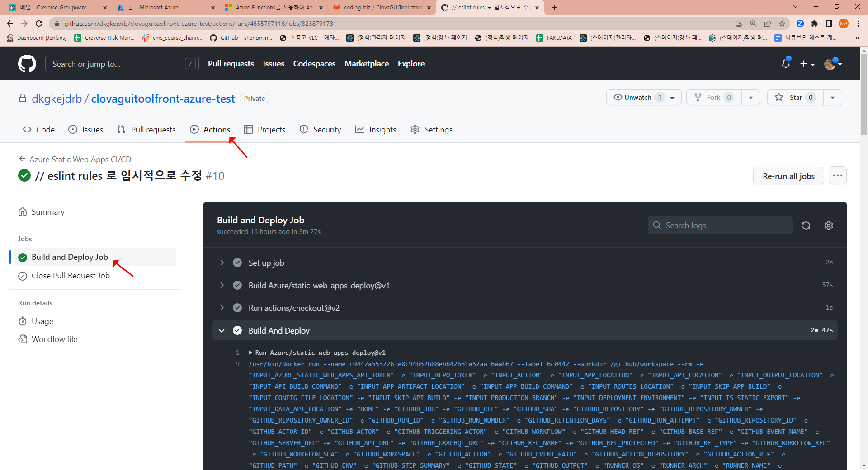Select Summary in the left sidebar
Viewport: 868px width, 470px height.
(x=48, y=212)
